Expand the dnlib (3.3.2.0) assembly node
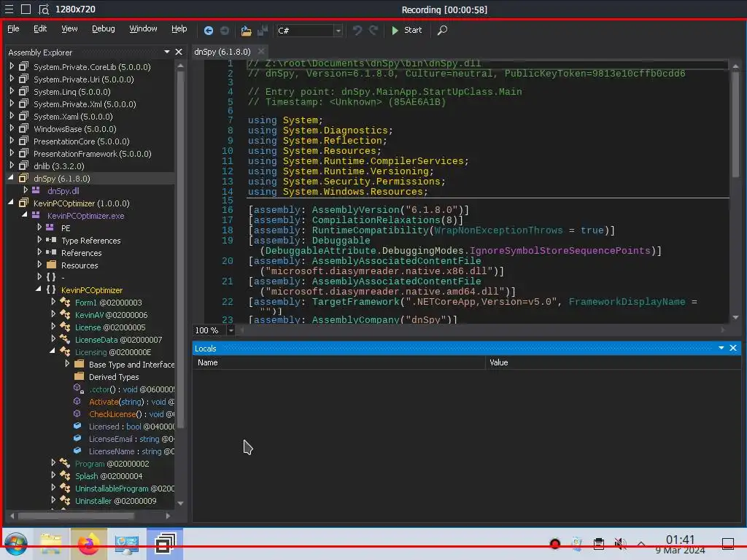 click(12, 166)
